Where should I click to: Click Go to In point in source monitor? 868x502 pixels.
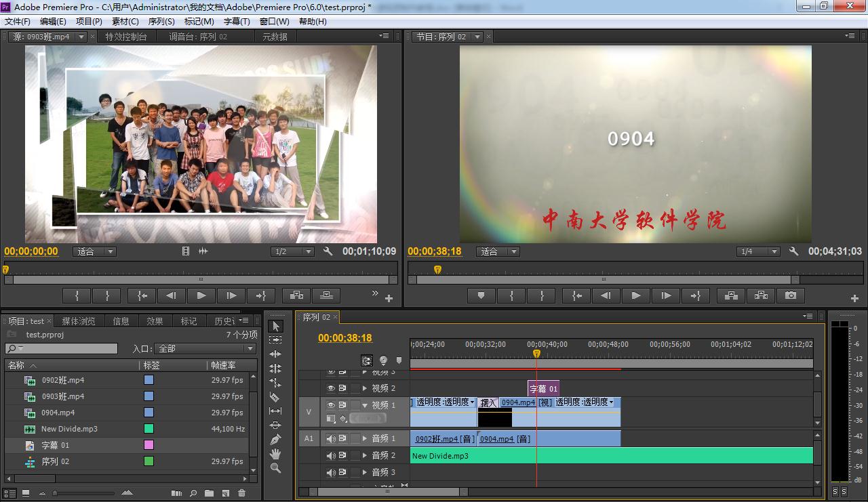[x=140, y=295]
